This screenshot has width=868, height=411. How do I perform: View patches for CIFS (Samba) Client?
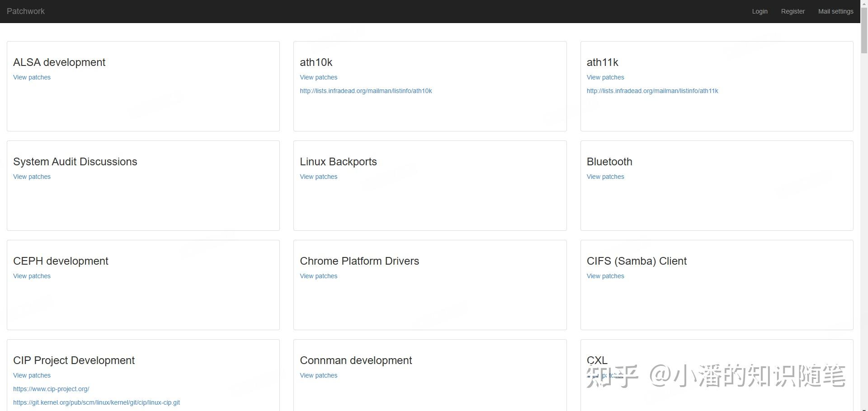tap(605, 276)
